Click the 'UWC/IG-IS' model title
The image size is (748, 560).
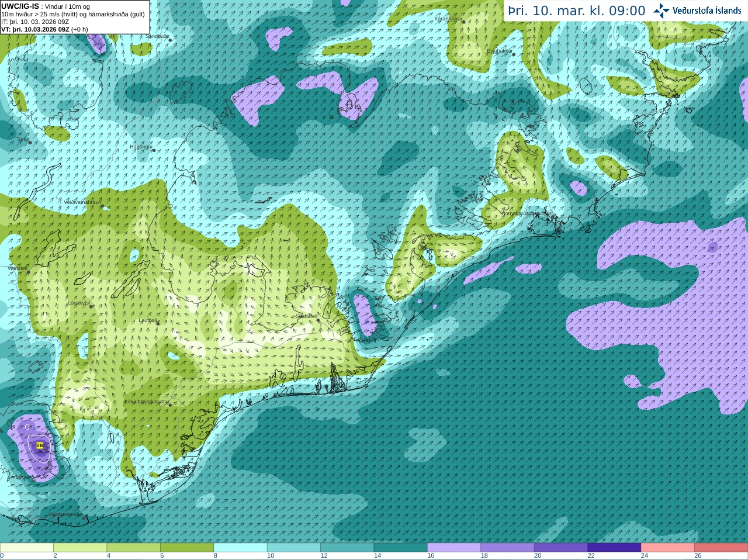20,6
